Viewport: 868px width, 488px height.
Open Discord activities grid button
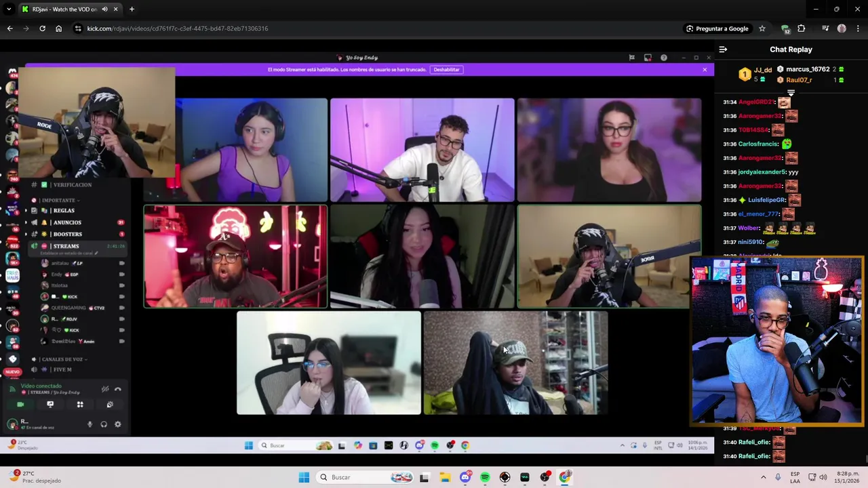[80, 405]
